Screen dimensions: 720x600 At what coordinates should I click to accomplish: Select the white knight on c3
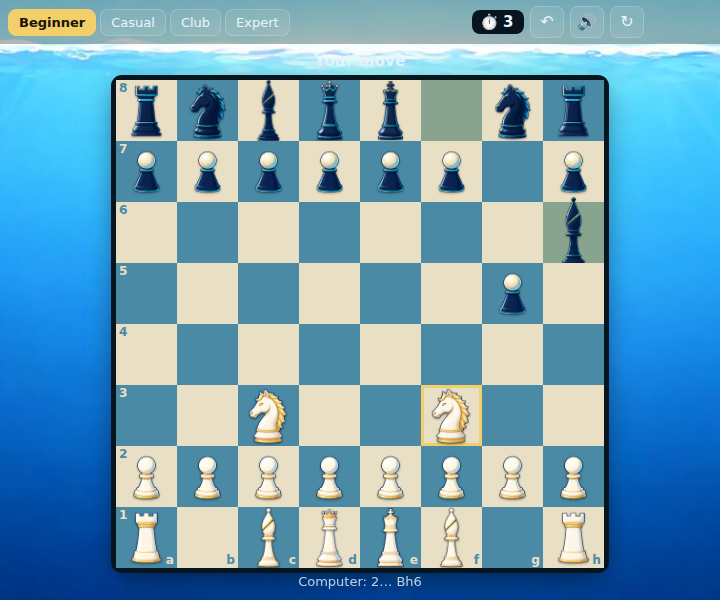click(268, 415)
